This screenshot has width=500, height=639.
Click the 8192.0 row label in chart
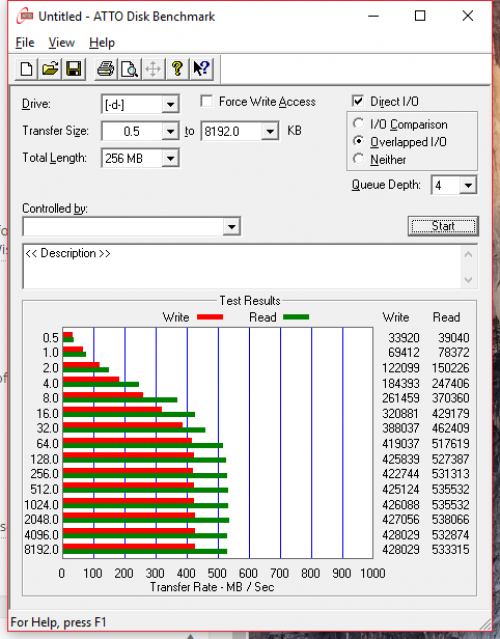point(41,549)
